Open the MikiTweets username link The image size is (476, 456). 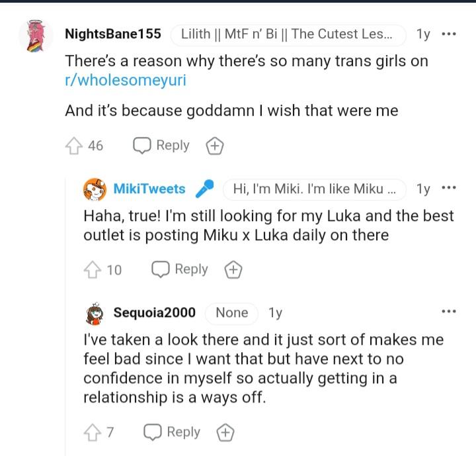pos(149,189)
